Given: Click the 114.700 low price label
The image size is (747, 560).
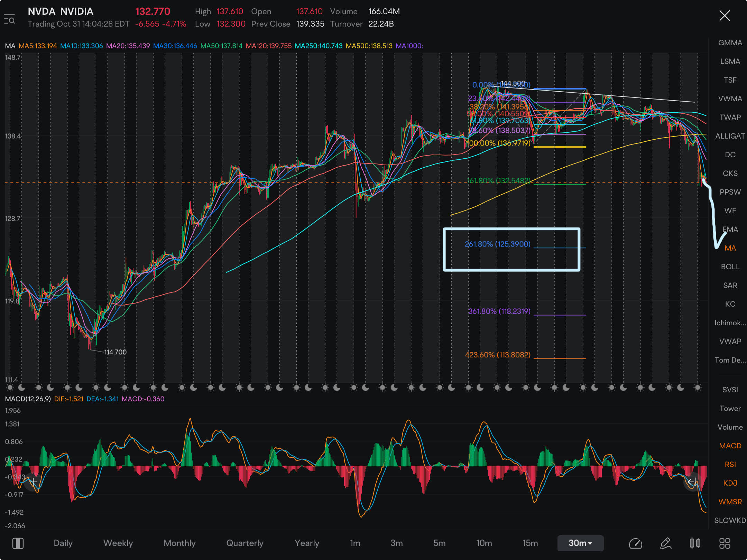Looking at the screenshot, I should click(x=116, y=352).
